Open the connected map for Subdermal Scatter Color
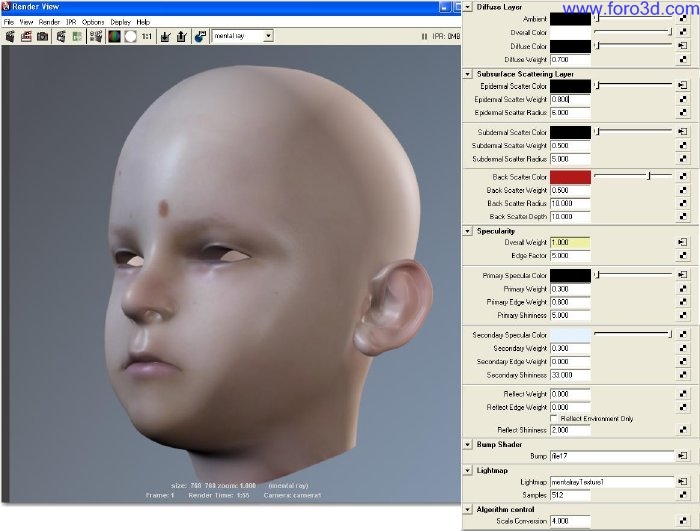The height and width of the screenshot is (531, 700). pyautogui.click(x=683, y=132)
